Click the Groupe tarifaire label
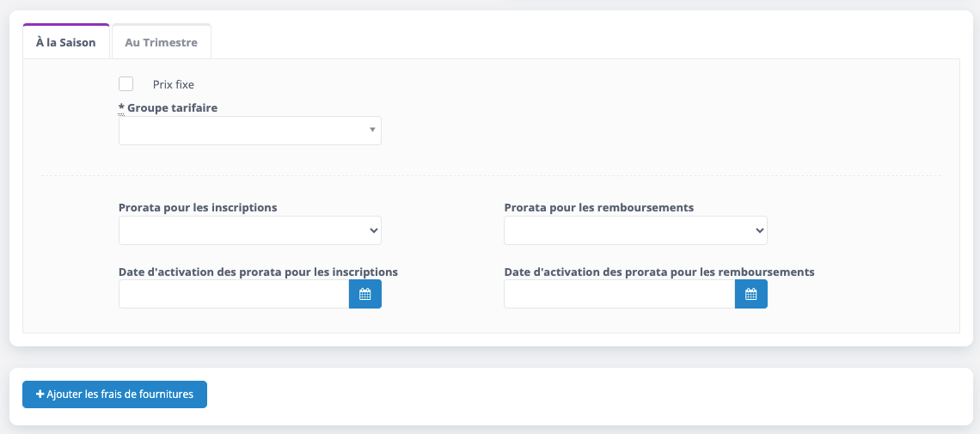980x434 pixels. click(168, 108)
